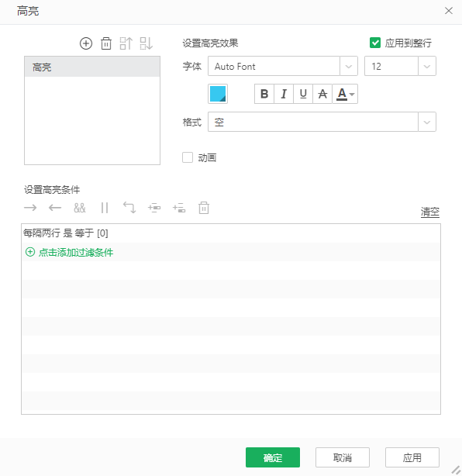This screenshot has width=462, height=476.
Task: Open font color picker
Action: pyautogui.click(x=345, y=94)
